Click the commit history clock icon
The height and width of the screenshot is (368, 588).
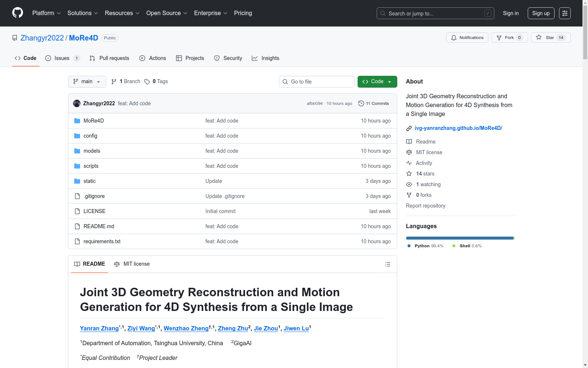[361, 103]
